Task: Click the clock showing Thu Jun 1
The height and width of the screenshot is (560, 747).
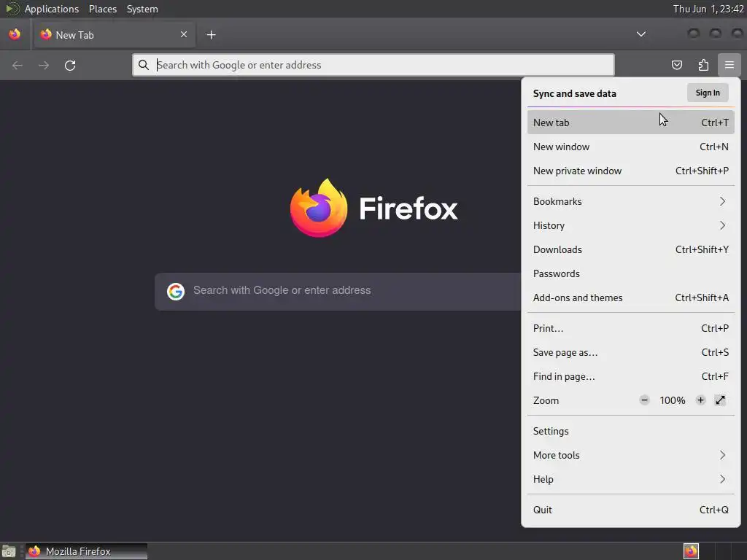Action: click(708, 9)
